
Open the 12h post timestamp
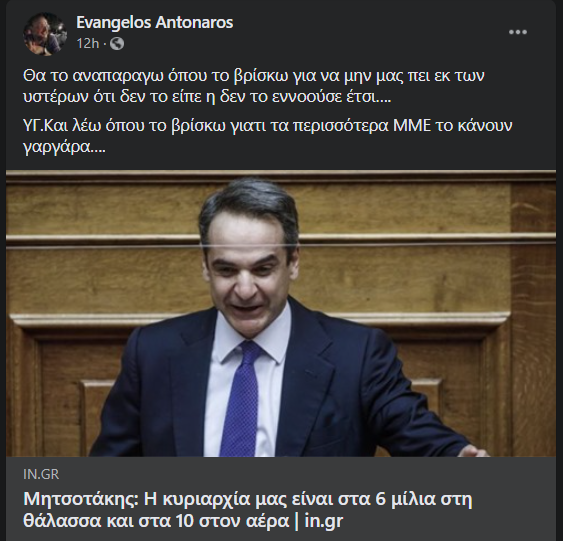88,44
